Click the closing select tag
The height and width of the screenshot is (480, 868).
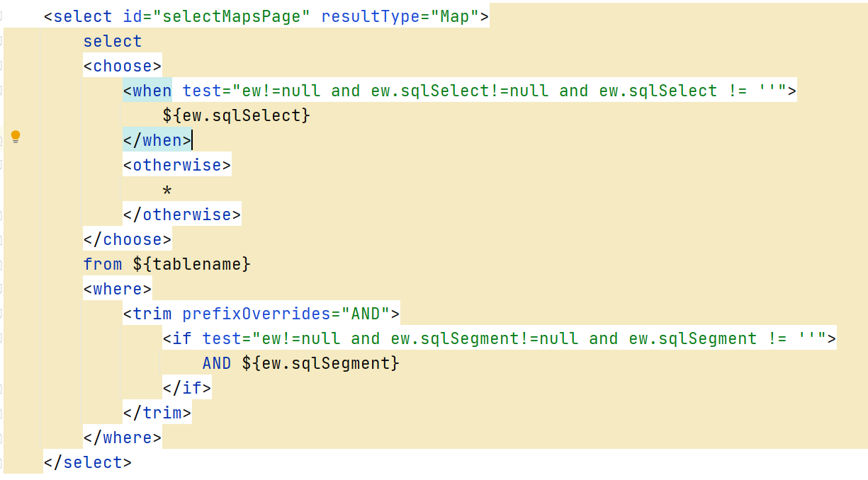87,462
